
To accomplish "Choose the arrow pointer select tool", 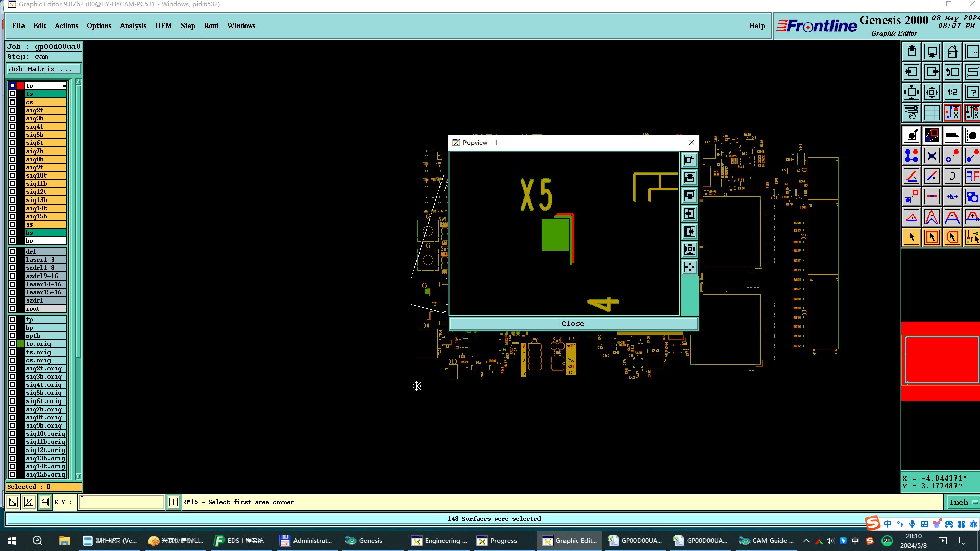I will pyautogui.click(x=912, y=237).
